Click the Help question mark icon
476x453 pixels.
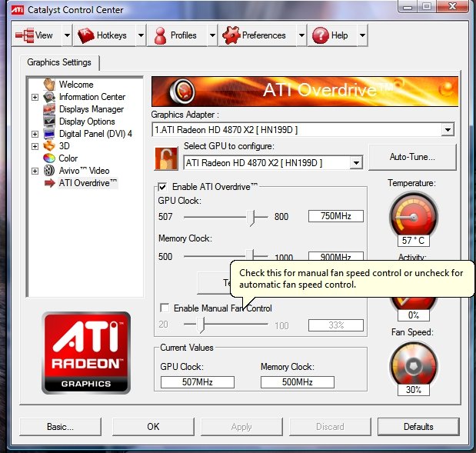[x=320, y=35]
